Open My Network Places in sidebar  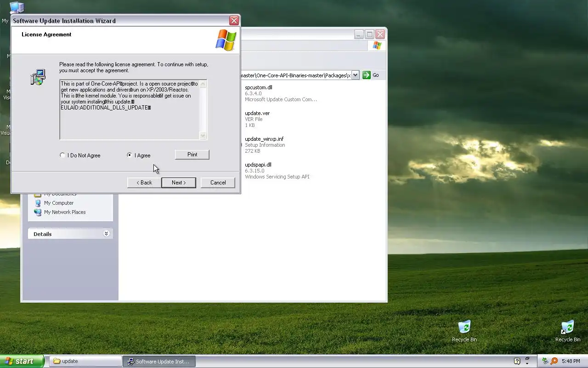[65, 212]
